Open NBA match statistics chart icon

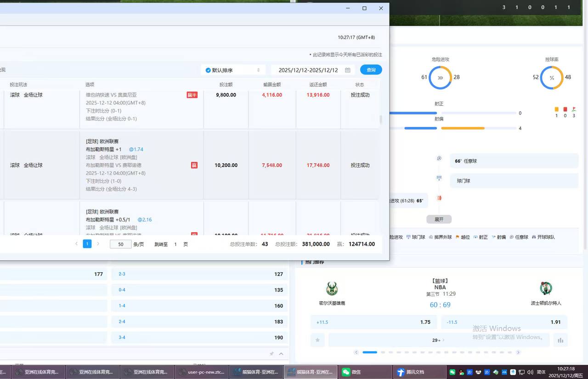[560, 340]
